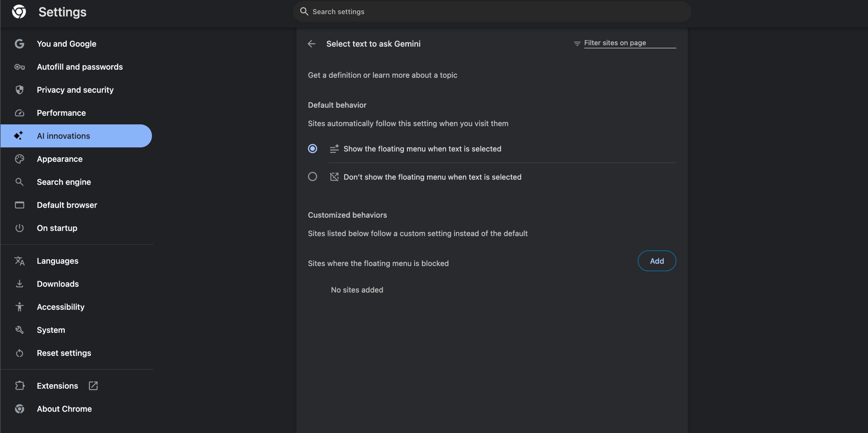
Task: Click the external link icon beside Extensions
Action: pyautogui.click(x=93, y=386)
